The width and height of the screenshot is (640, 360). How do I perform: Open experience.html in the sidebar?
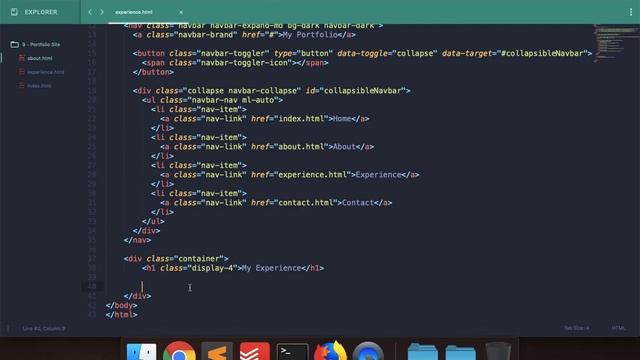46,72
